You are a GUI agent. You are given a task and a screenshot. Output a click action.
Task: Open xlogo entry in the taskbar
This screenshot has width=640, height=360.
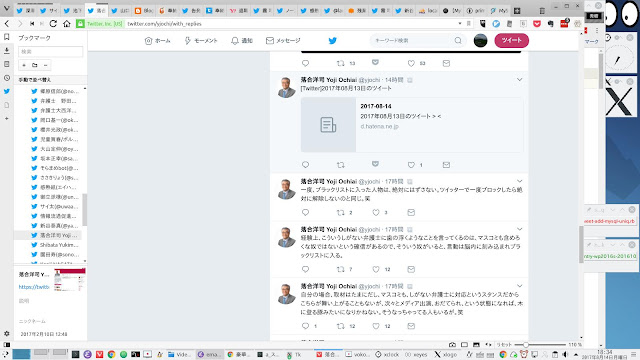coord(445,354)
